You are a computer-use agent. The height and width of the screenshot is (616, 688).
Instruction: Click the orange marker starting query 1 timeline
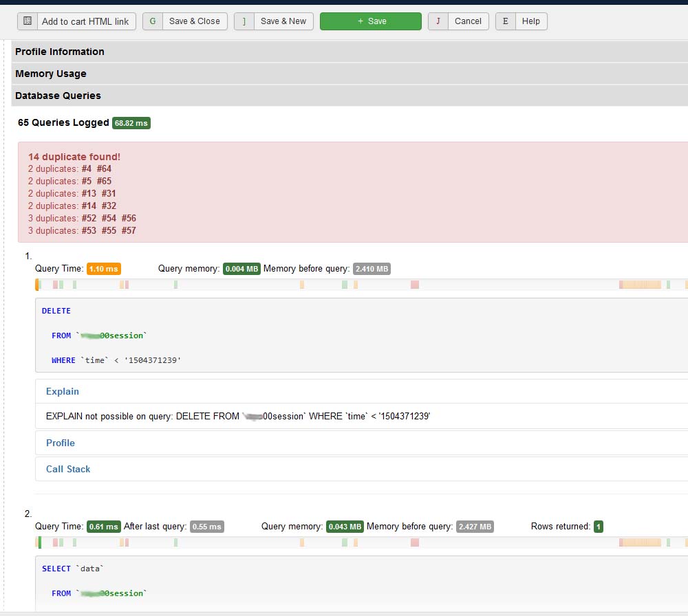coord(37,285)
